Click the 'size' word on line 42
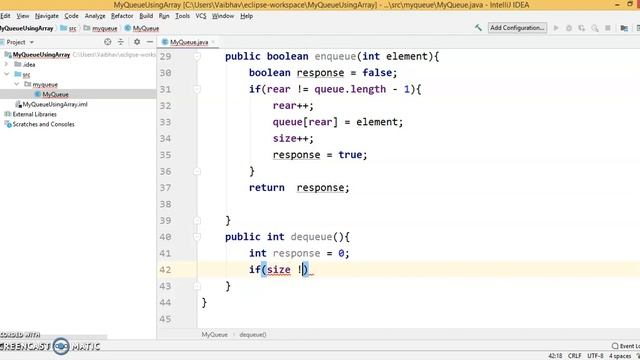The height and width of the screenshot is (360, 640). pos(278,270)
